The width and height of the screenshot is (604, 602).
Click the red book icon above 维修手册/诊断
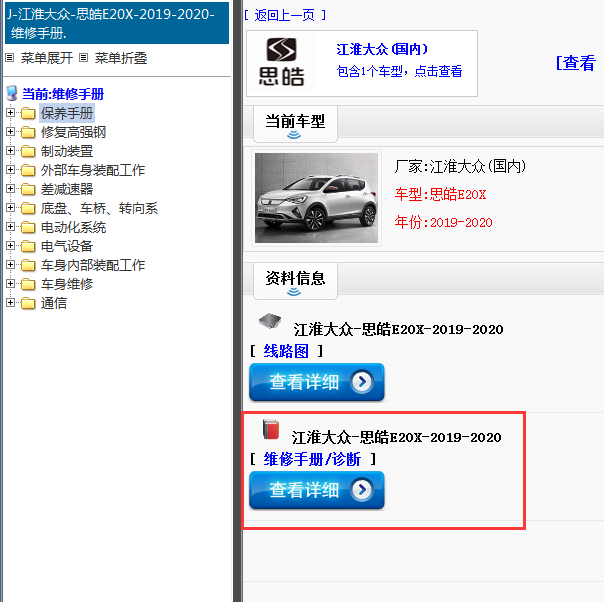click(271, 429)
